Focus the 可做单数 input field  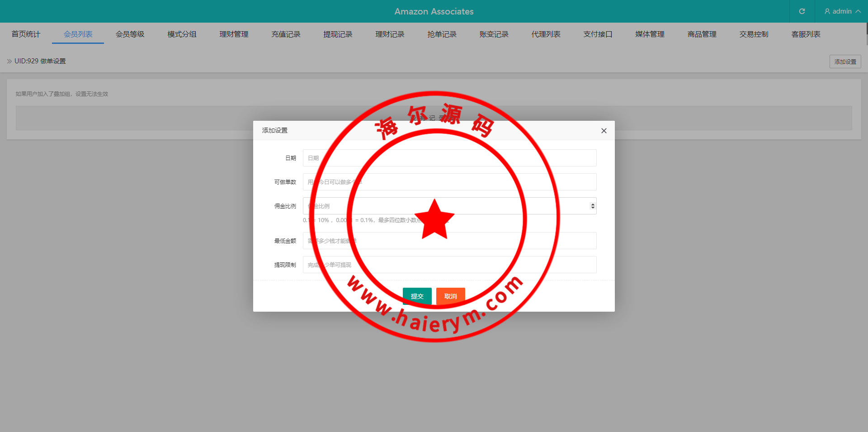(x=449, y=182)
